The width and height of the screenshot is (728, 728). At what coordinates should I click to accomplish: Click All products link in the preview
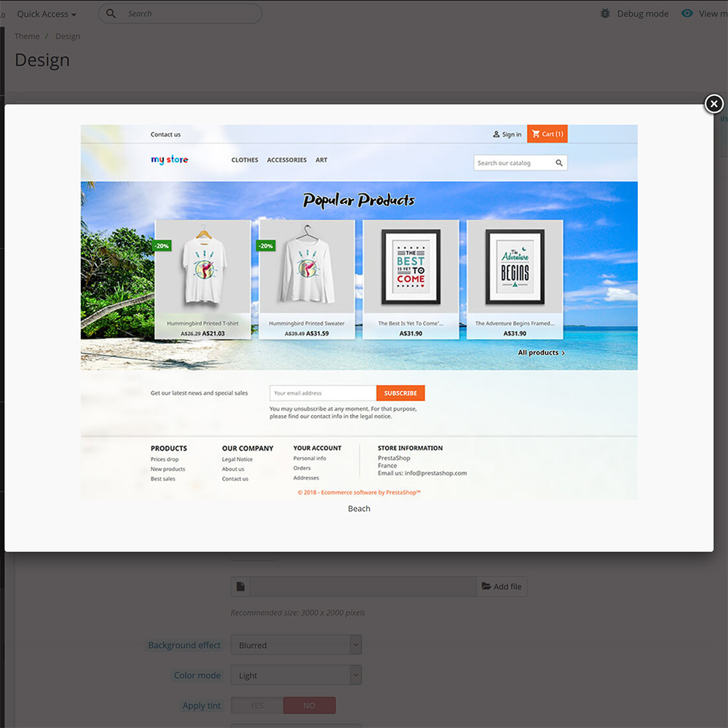pyautogui.click(x=542, y=353)
